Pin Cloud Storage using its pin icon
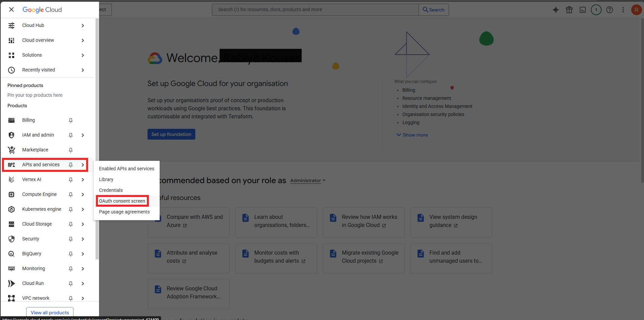644x320 pixels. [70, 224]
